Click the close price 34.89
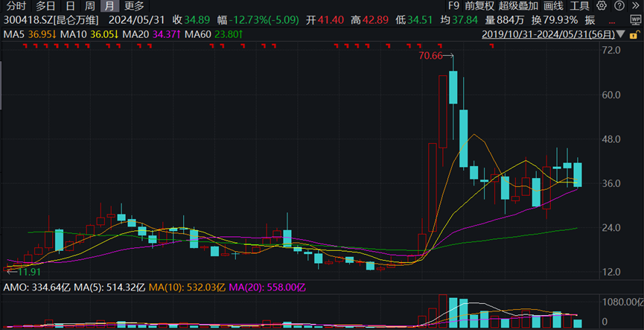This screenshot has width=644, height=330. 197,20
